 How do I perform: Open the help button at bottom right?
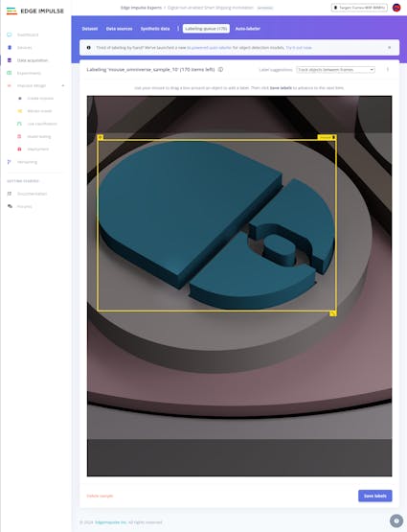[x=396, y=520]
